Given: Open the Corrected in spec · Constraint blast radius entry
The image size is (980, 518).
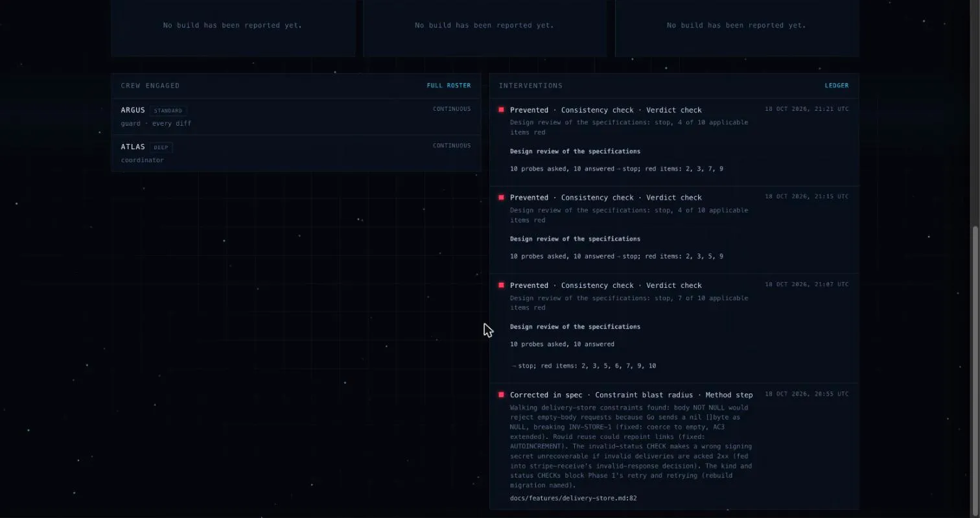Looking at the screenshot, I should (x=674, y=447).
